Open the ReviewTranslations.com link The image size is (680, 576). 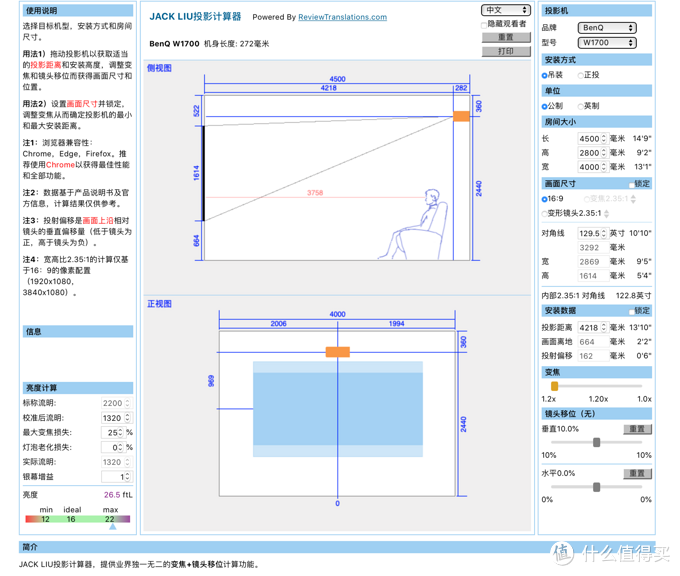[342, 17]
